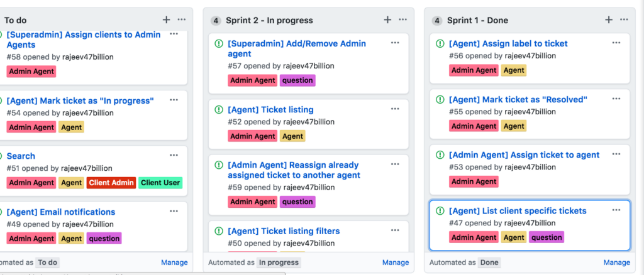Open Sprint 2 - In progress column menu
This screenshot has width=644, height=275.
click(x=402, y=19)
